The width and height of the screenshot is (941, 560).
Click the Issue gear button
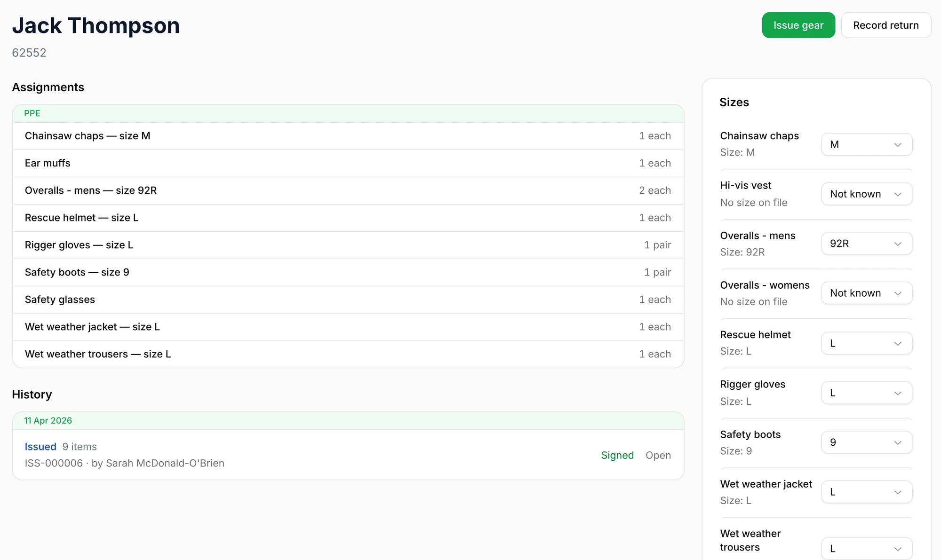point(798,25)
